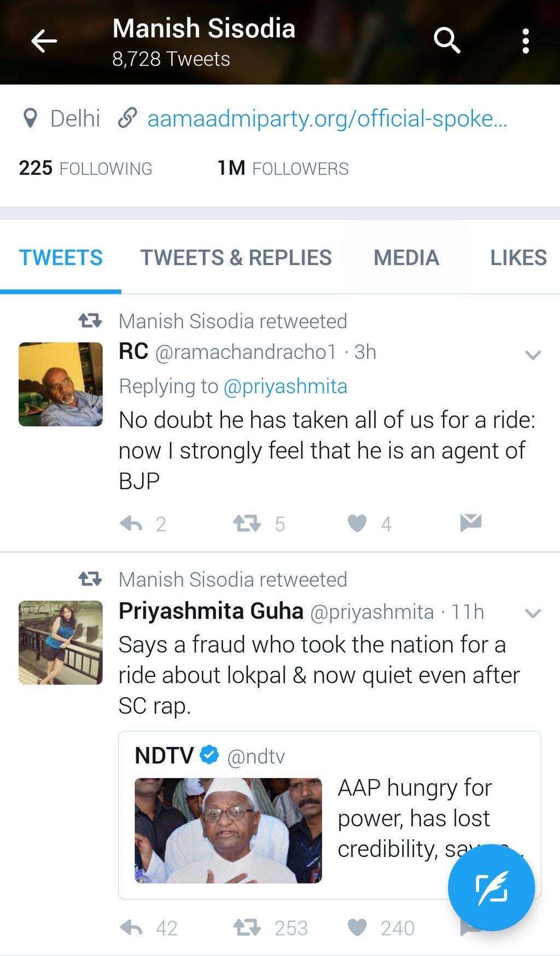Screen dimensions: 560x956
Task: Retweet Priyashmita Guha's tweet with 253 retweets
Action: point(247,928)
